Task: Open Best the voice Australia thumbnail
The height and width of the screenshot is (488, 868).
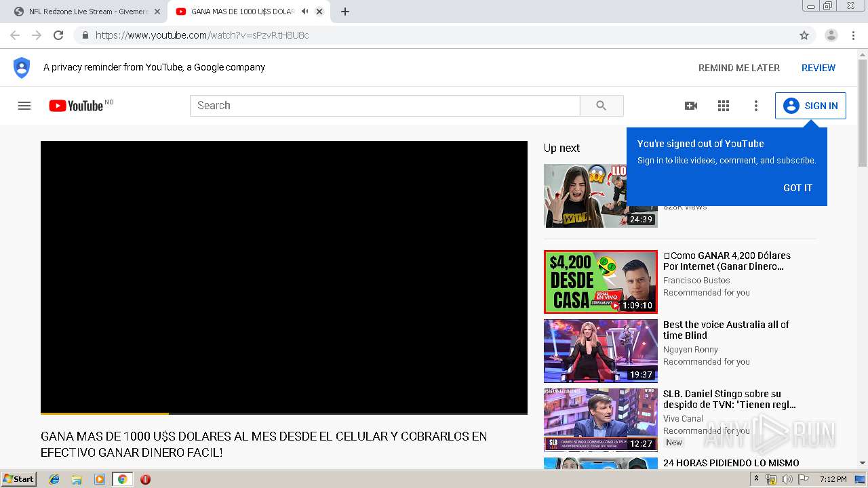Action: (x=601, y=351)
